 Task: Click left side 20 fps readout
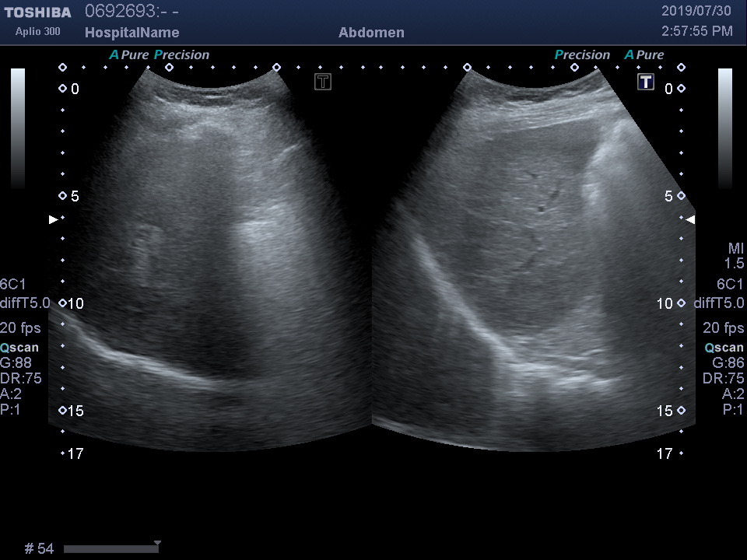[x=20, y=327]
